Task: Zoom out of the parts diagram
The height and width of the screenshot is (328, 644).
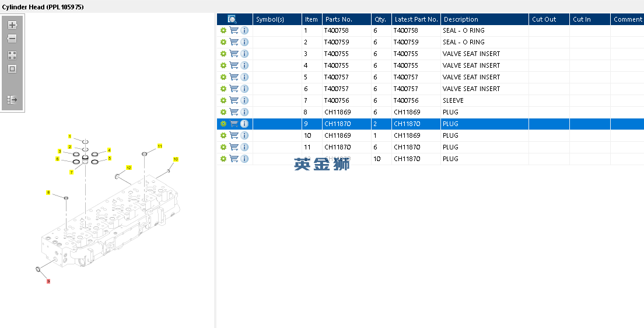Action: (12, 39)
